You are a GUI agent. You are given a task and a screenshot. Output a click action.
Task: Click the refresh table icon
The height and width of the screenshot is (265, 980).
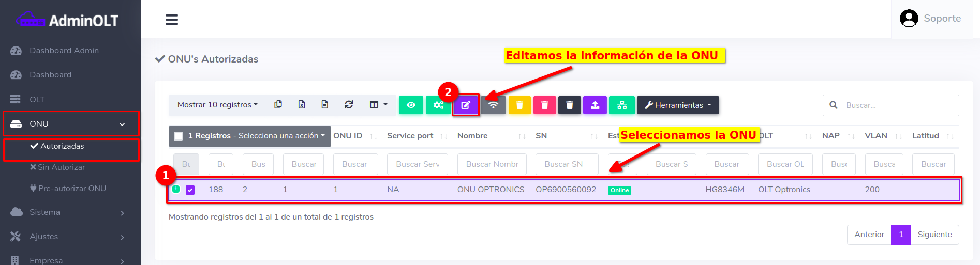pyautogui.click(x=349, y=105)
